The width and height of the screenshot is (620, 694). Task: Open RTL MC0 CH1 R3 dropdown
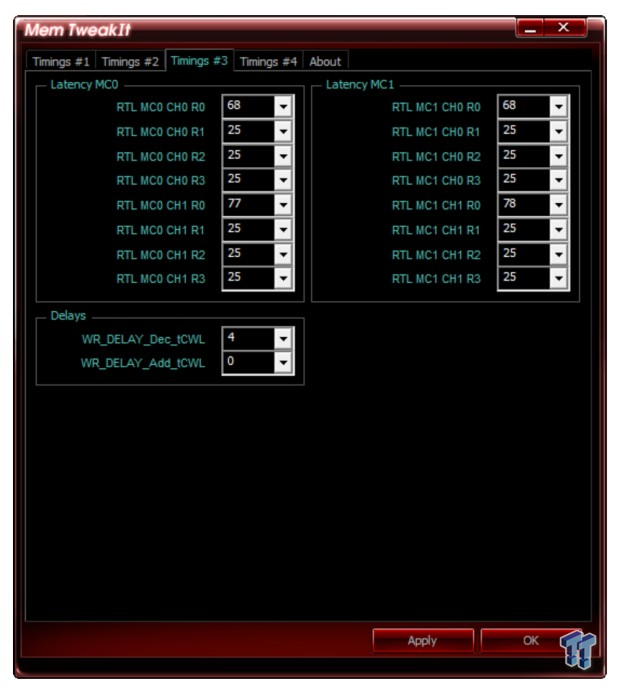point(283,278)
